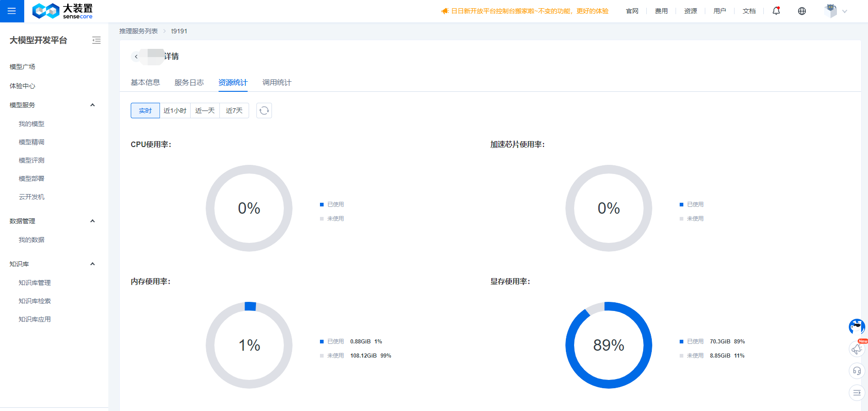Image resolution: width=868 pixels, height=411 pixels.
Task: Open the 文档 link in header
Action: (x=749, y=11)
